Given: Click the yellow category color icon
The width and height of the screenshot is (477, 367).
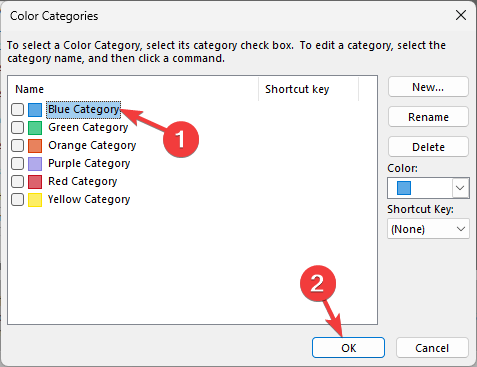Looking at the screenshot, I should click(x=35, y=200).
